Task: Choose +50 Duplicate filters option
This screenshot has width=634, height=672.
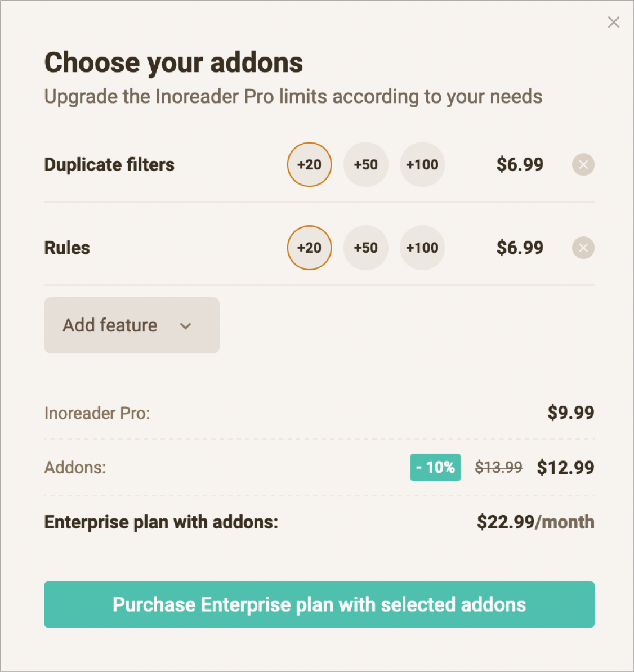Action: click(x=366, y=165)
